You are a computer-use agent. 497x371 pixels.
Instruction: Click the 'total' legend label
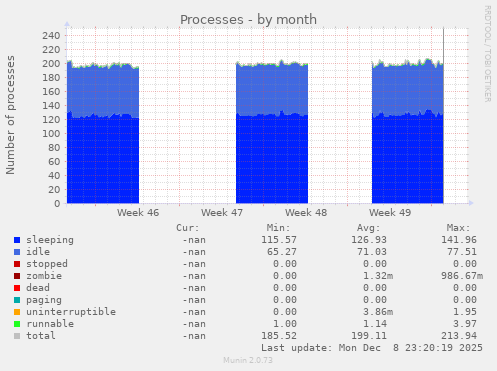[x=41, y=336]
